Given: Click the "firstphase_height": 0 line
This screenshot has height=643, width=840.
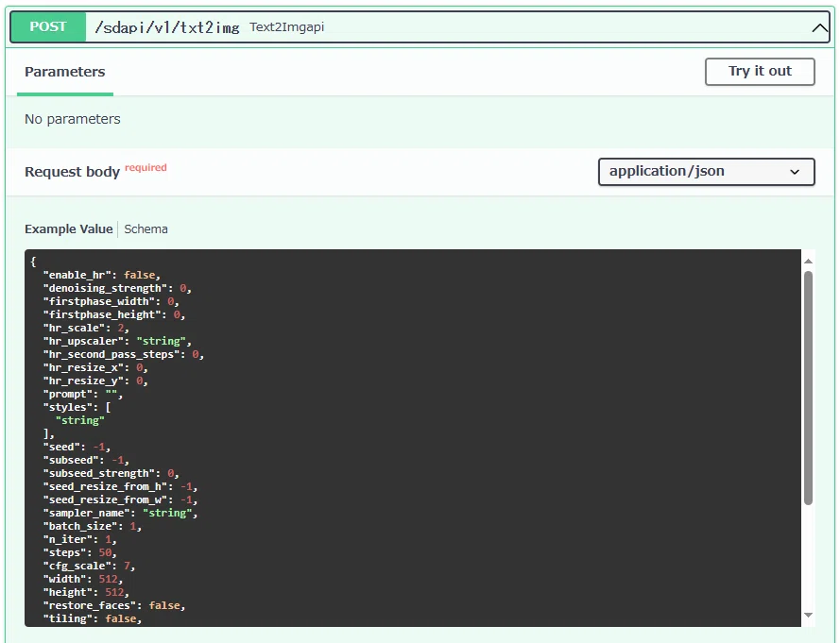Looking at the screenshot, I should point(114,314).
